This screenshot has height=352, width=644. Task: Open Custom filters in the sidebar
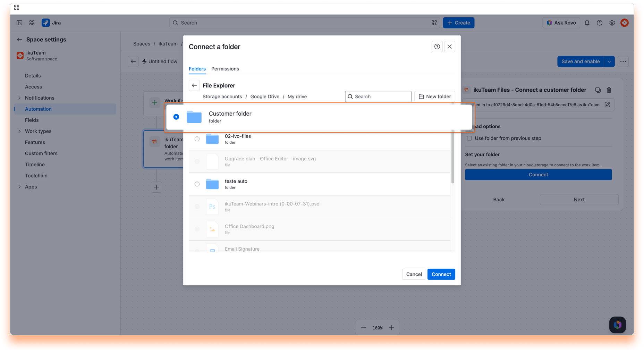point(65,153)
